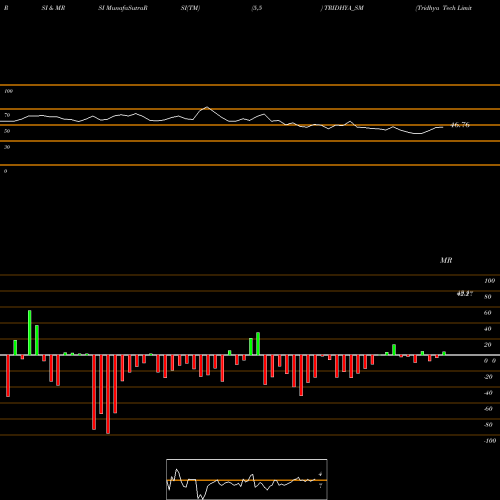Click the 50 level label on RSI axis

7,131
